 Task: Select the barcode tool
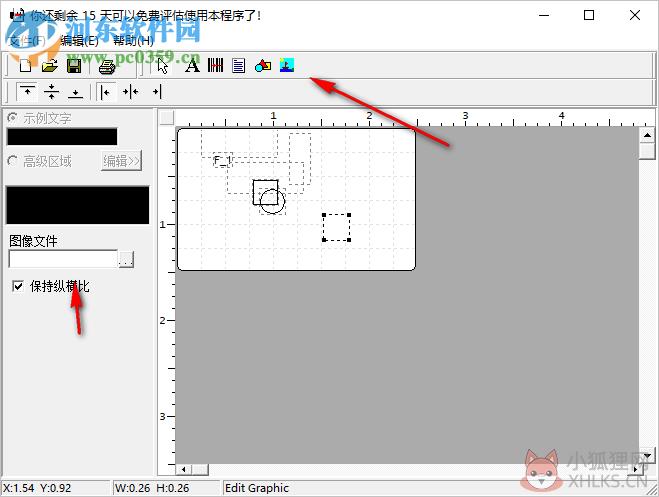[x=215, y=65]
